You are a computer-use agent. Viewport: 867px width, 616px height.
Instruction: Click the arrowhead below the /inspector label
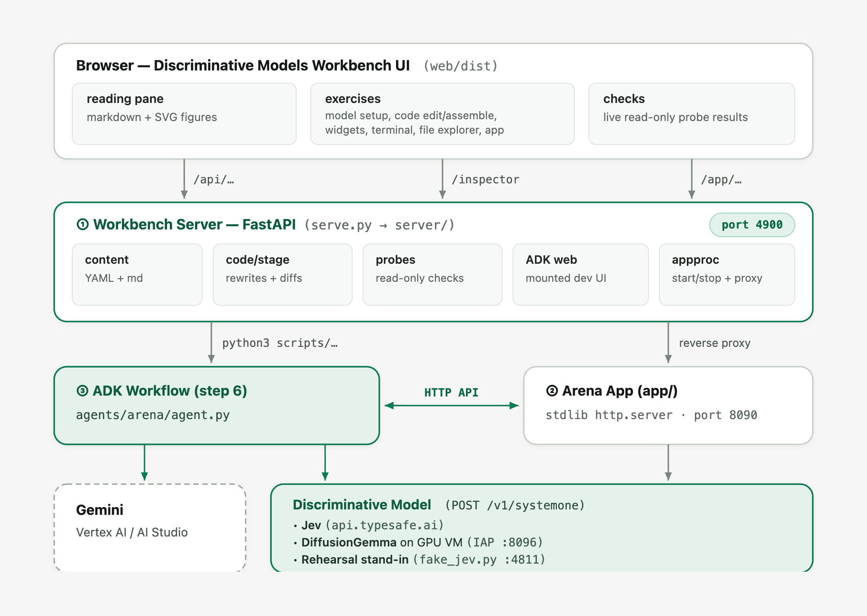pos(443,194)
